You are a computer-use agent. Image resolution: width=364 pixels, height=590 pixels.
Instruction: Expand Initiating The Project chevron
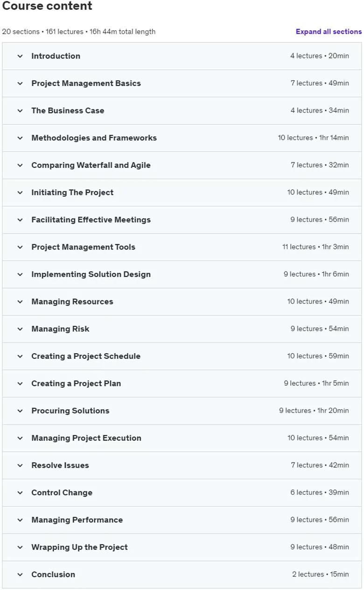tap(20, 192)
